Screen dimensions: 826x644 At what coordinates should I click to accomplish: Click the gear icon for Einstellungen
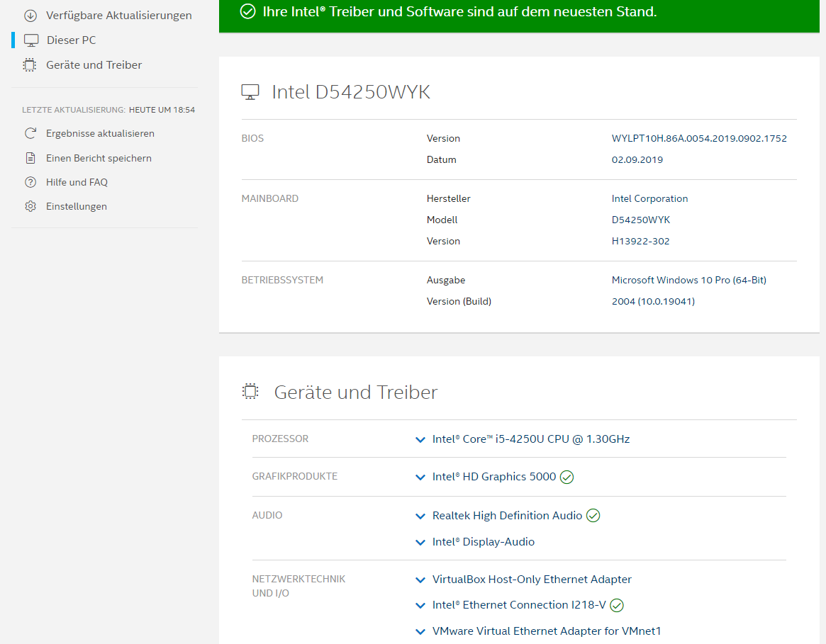(x=30, y=207)
